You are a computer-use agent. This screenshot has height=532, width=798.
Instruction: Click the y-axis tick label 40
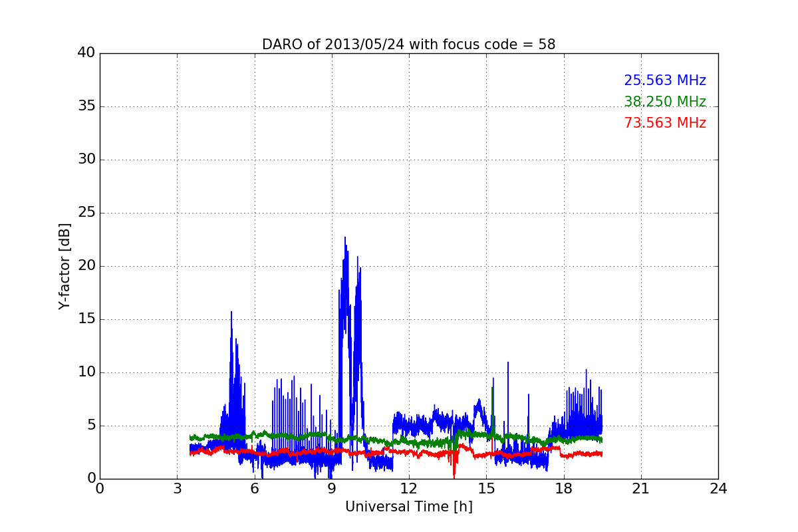pyautogui.click(x=86, y=53)
